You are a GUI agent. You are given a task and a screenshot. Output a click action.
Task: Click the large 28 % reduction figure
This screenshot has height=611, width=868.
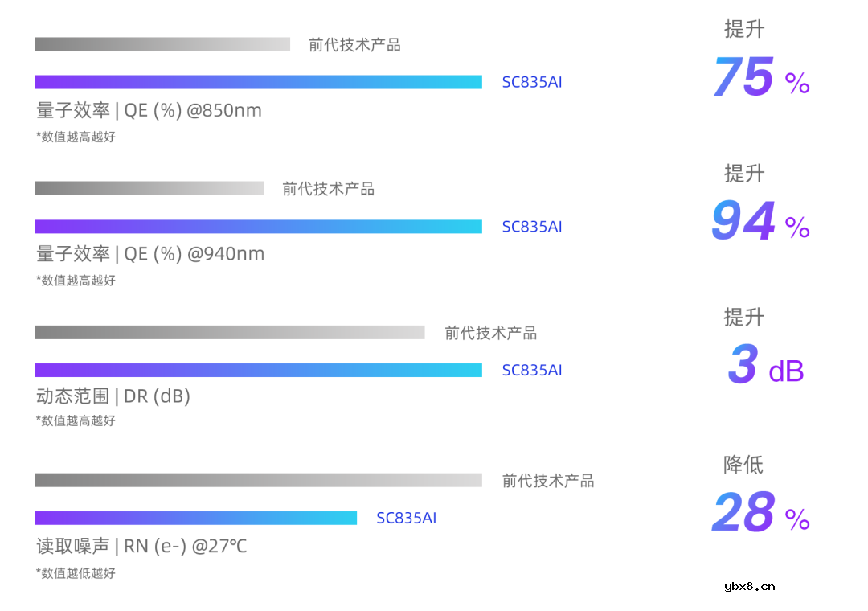pos(759,514)
